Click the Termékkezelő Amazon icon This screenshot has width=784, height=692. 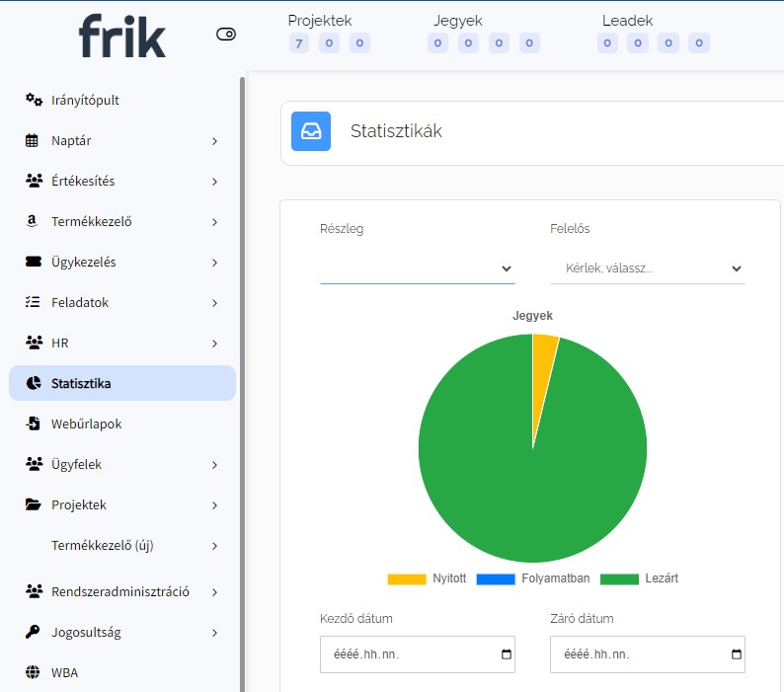coord(34,221)
